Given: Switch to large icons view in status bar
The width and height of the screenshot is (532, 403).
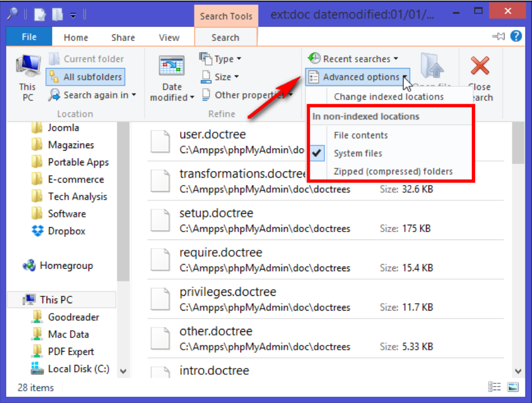Looking at the screenshot, I should point(513,386).
